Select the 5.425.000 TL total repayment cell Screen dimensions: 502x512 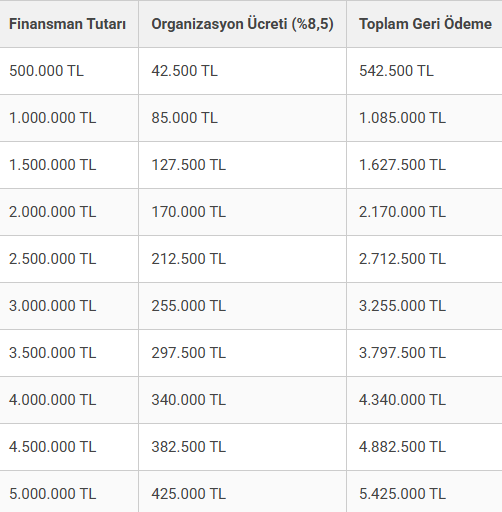click(425, 492)
